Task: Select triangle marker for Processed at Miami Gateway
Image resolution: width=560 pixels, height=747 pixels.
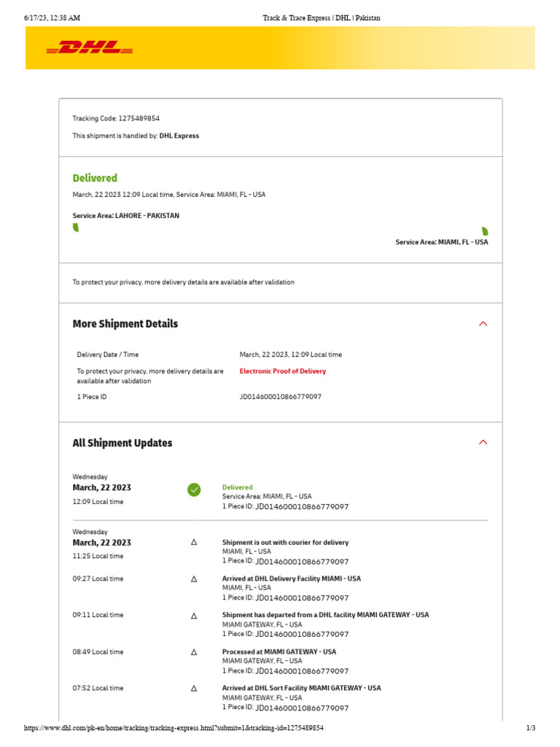Action: [x=194, y=651]
